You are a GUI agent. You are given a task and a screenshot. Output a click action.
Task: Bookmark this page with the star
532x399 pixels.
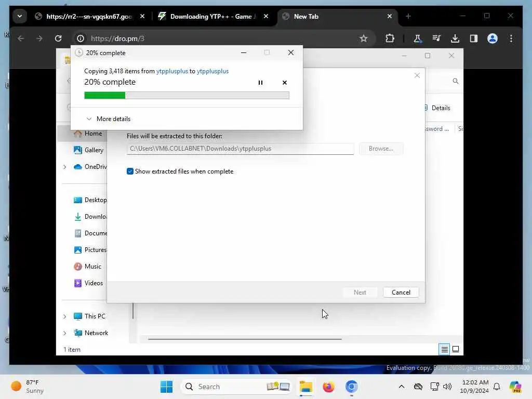(x=364, y=38)
